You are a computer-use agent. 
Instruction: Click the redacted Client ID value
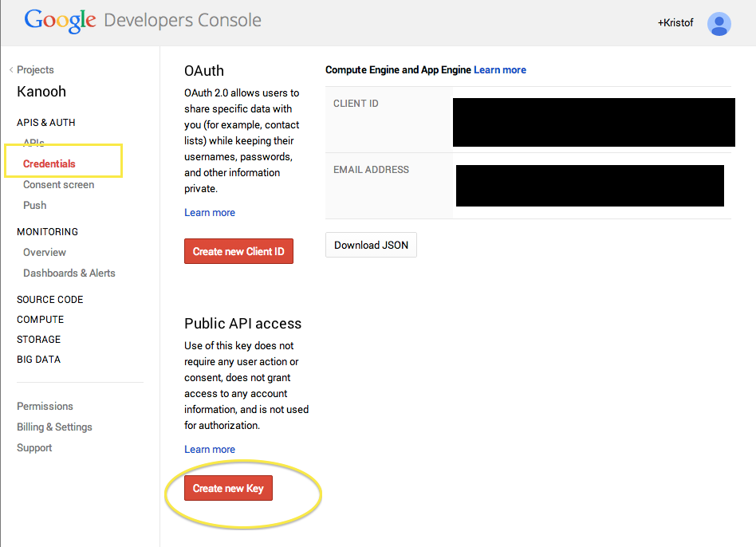(x=594, y=123)
